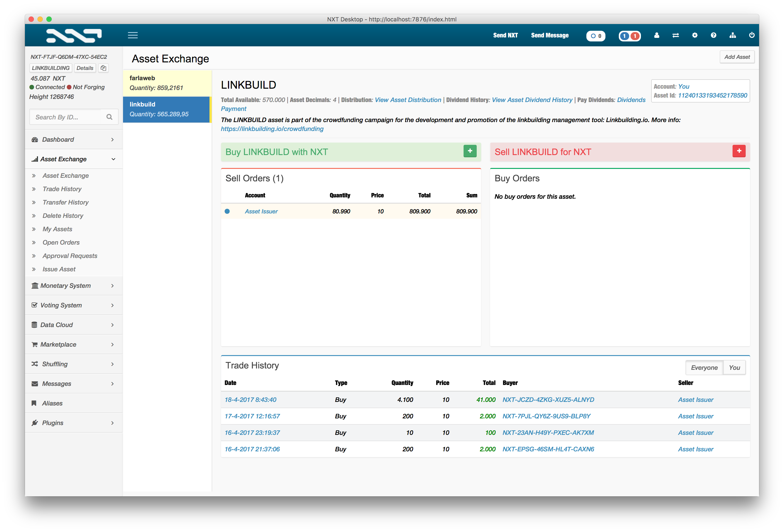The image size is (784, 532).
Task: Open View Asset Distribution link
Action: coord(408,100)
